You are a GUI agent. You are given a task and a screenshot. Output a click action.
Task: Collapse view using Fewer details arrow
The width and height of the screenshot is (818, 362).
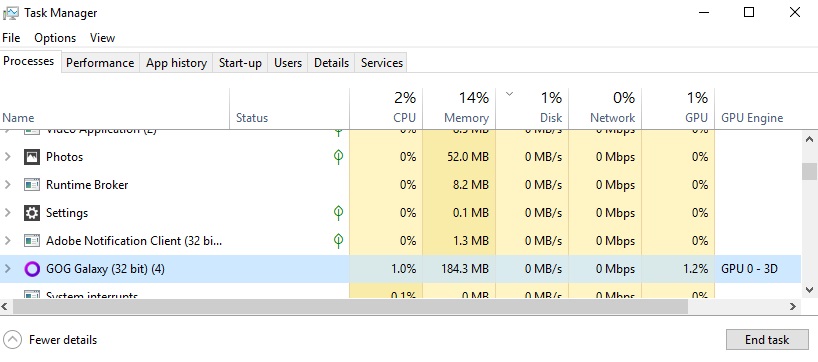click(x=13, y=340)
